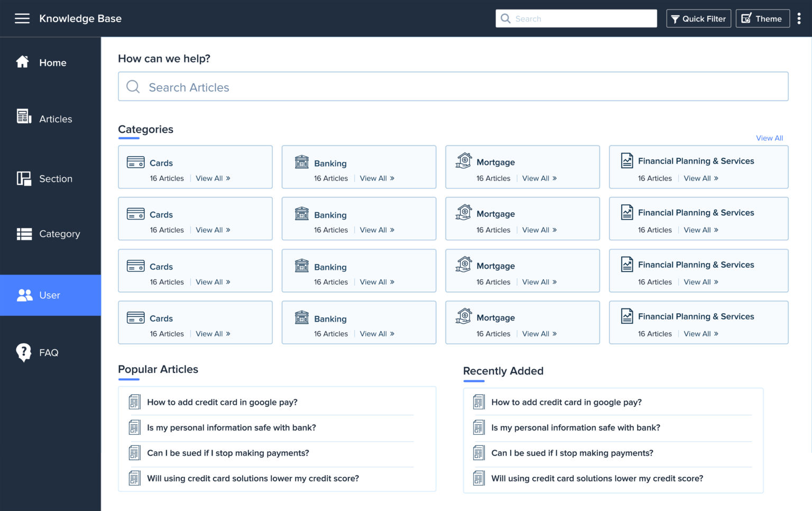The width and height of the screenshot is (812, 511).
Task: Focus the top bar Search box
Action: click(576, 19)
